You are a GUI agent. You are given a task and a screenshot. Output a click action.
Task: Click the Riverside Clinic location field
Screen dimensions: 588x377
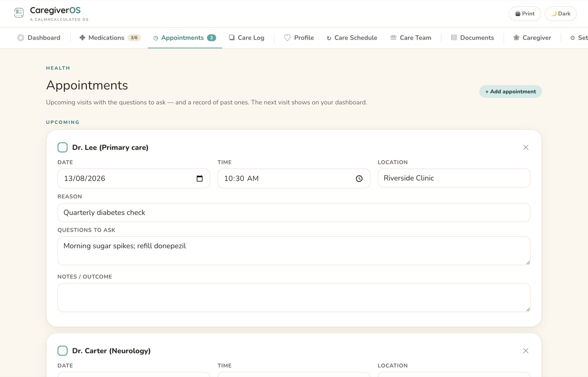point(454,178)
